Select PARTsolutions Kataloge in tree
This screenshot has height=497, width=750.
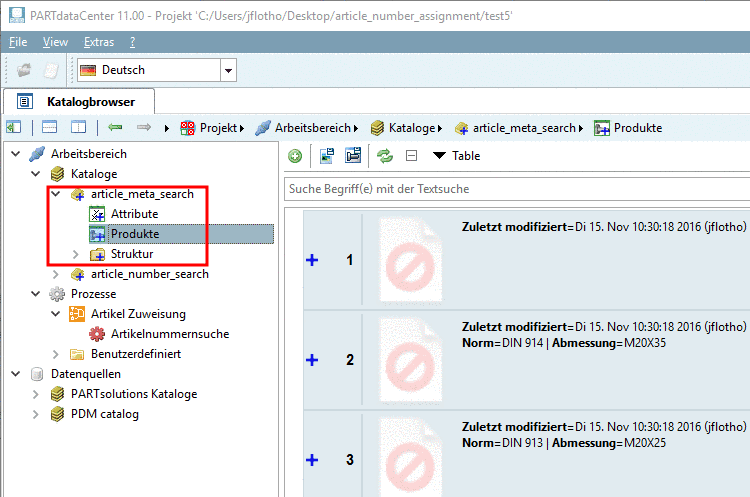click(x=134, y=394)
